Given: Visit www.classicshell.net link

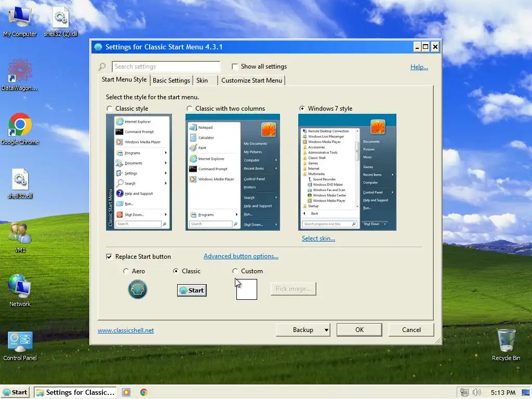Looking at the screenshot, I should pyautogui.click(x=126, y=330).
